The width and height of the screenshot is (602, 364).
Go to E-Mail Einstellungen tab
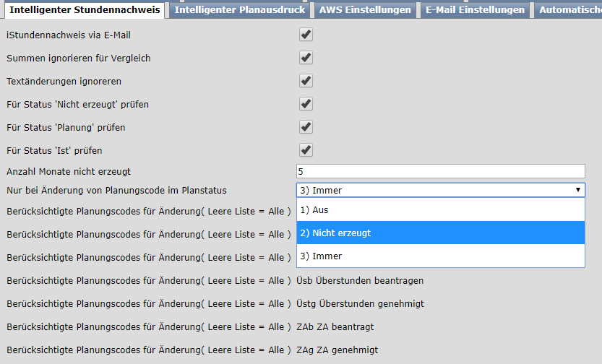(475, 9)
